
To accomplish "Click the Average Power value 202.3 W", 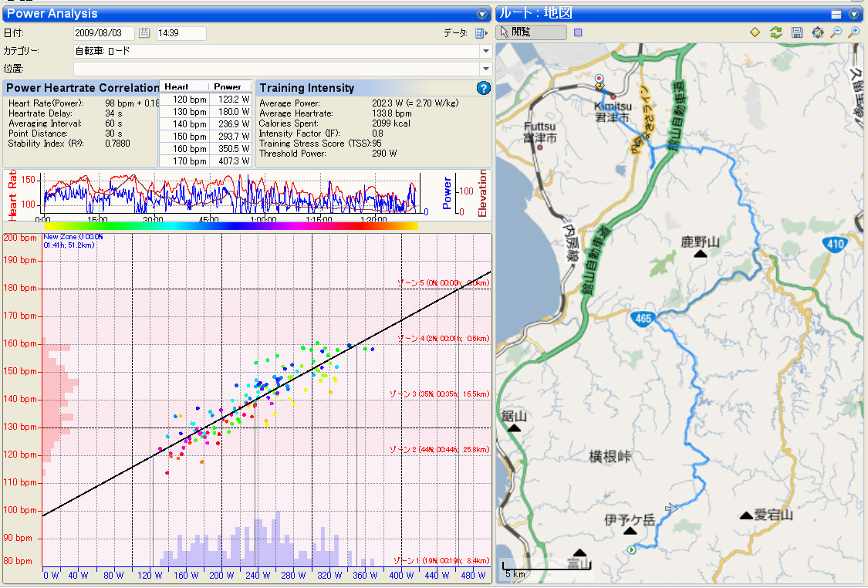I will [387, 103].
